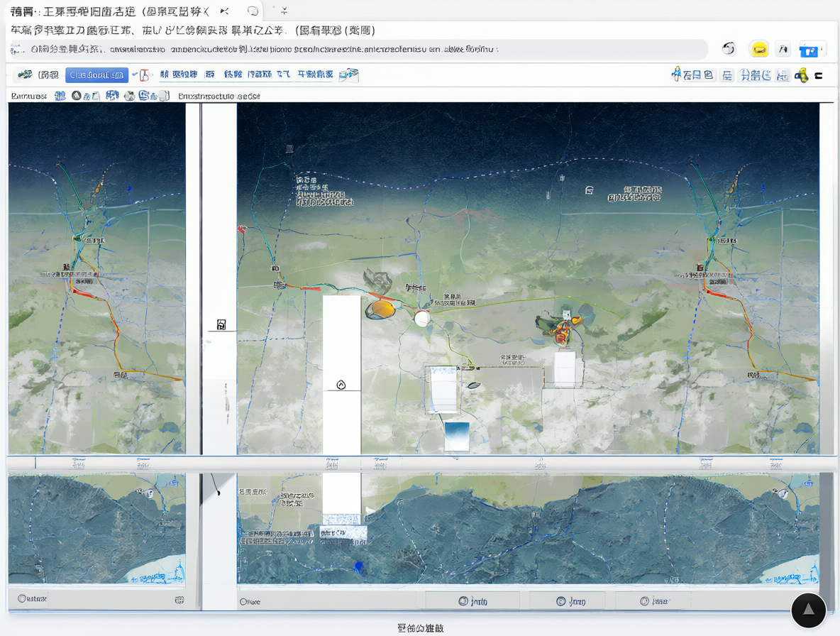Click the square icon in the narrow white side strip

pyautogui.click(x=221, y=324)
